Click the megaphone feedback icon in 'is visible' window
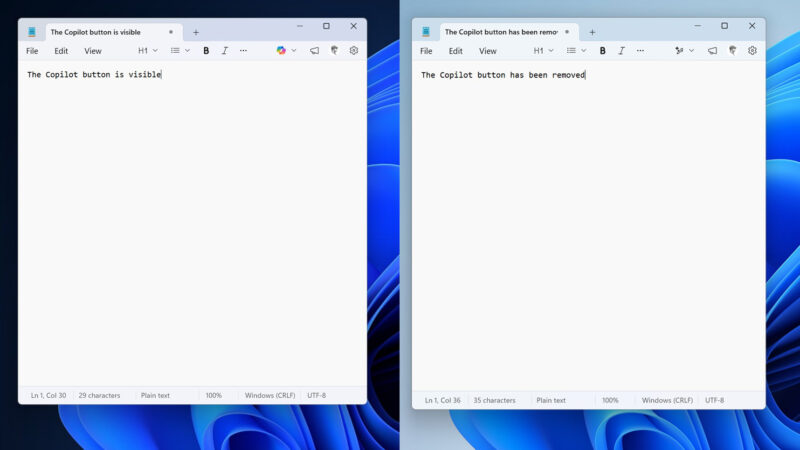 point(314,51)
